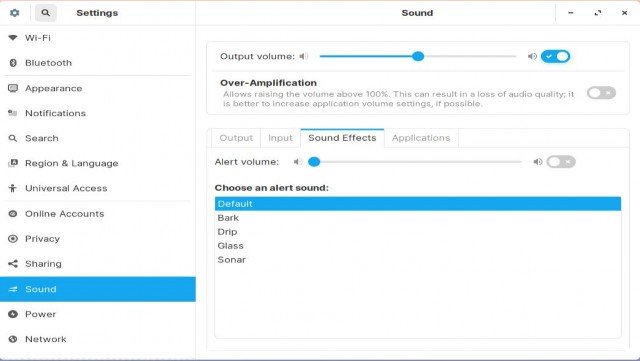The height and width of the screenshot is (361, 640).
Task: Open Power settings
Action: (x=98, y=314)
